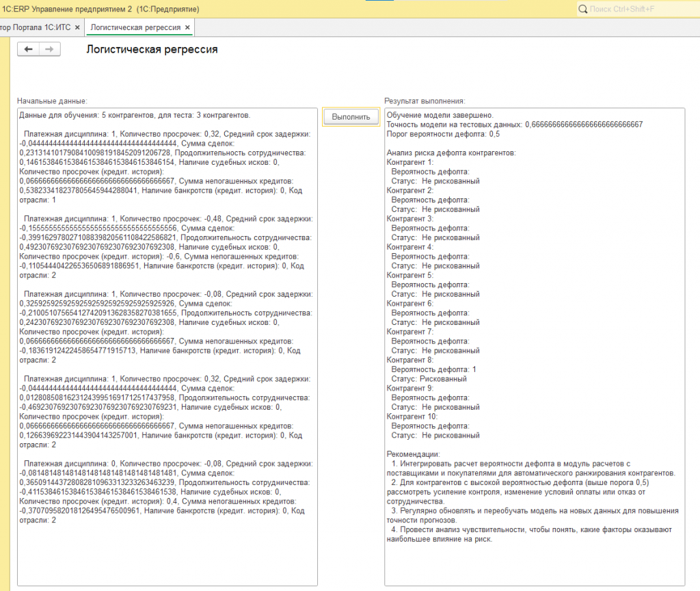Viewport: 700px width, 591px height.
Task: Click the 'Контрагент 9:' result line
Action: point(410,389)
